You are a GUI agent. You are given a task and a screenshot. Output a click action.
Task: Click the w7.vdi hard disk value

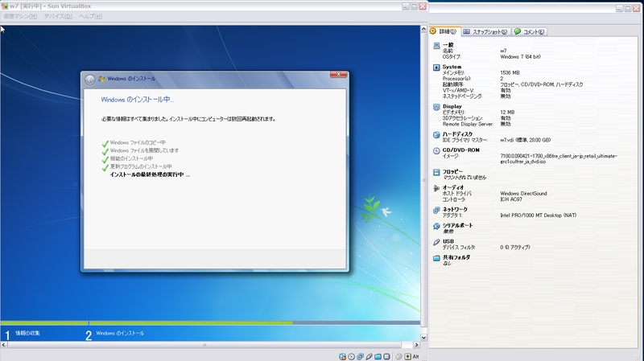(x=526, y=140)
